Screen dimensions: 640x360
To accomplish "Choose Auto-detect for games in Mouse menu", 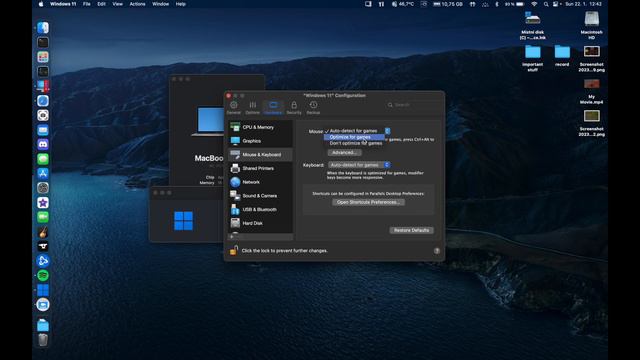I will (x=354, y=131).
